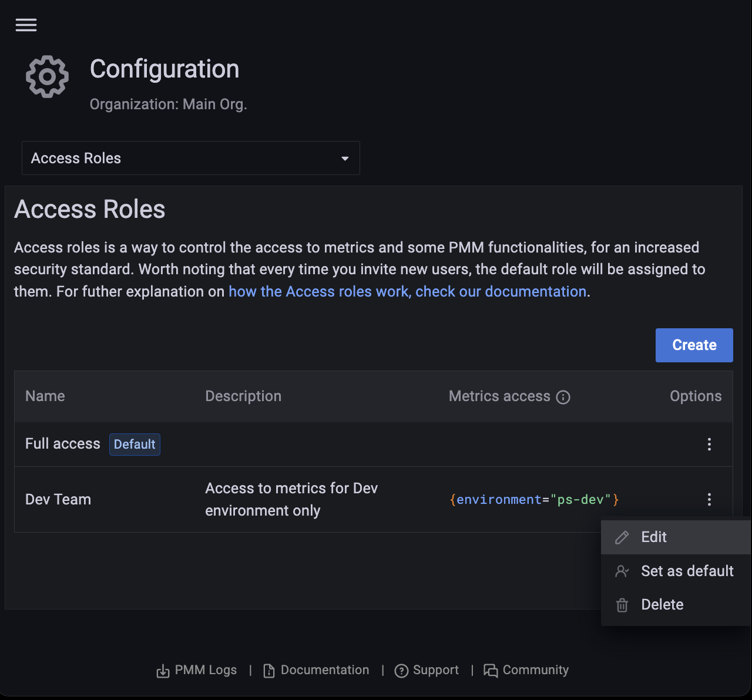Select Edit from the context menu
The width and height of the screenshot is (752, 700).
pyautogui.click(x=654, y=537)
